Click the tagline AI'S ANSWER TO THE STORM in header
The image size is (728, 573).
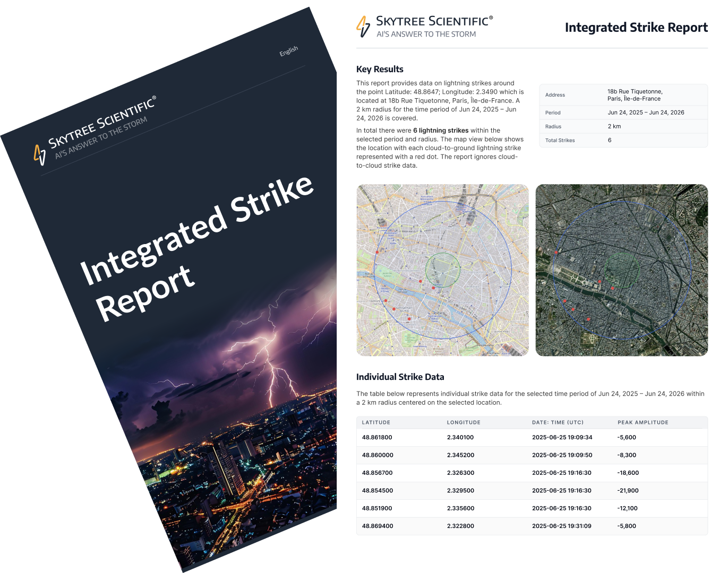coord(426,34)
